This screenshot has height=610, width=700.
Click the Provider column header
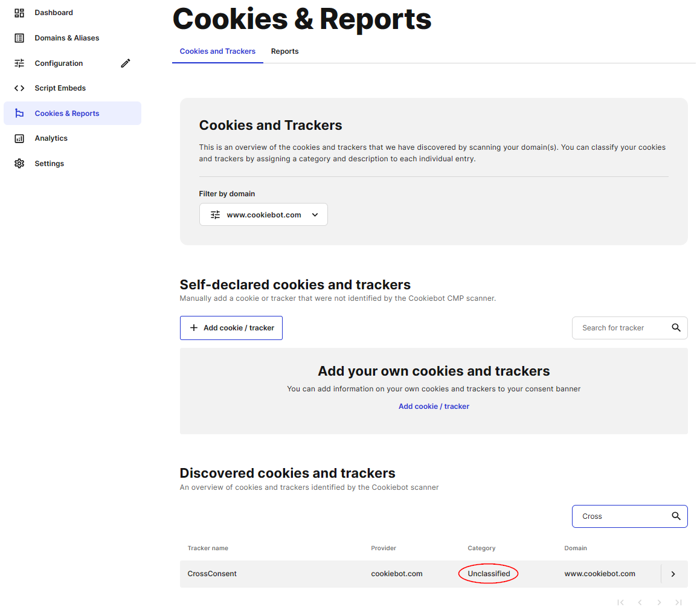point(384,548)
